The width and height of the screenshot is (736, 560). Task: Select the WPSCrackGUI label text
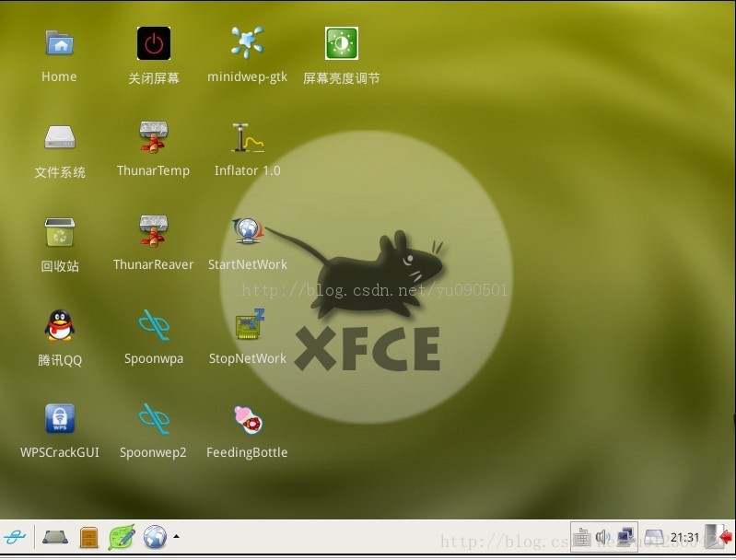pyautogui.click(x=60, y=452)
